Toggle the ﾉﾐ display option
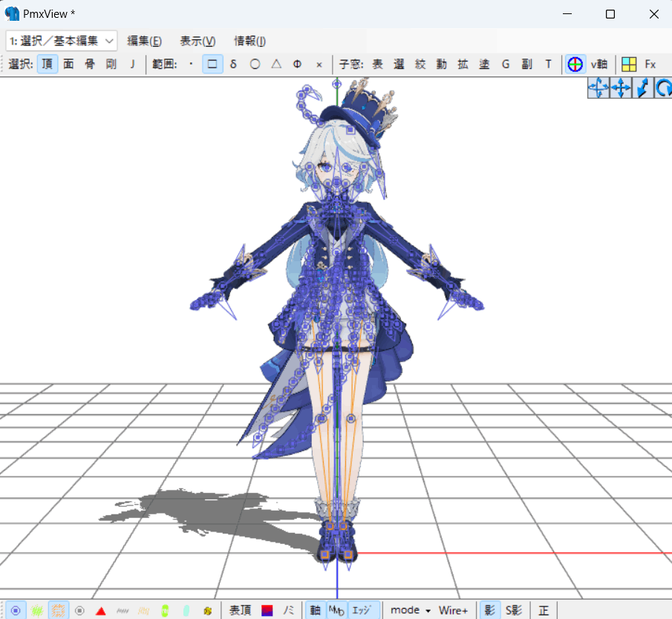 pyautogui.click(x=288, y=610)
